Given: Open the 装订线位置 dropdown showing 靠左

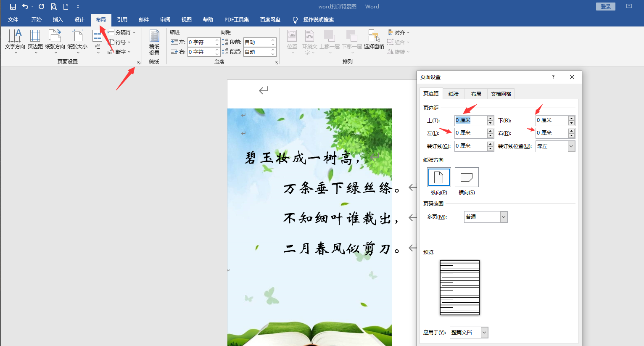Looking at the screenshot, I should coord(571,146).
